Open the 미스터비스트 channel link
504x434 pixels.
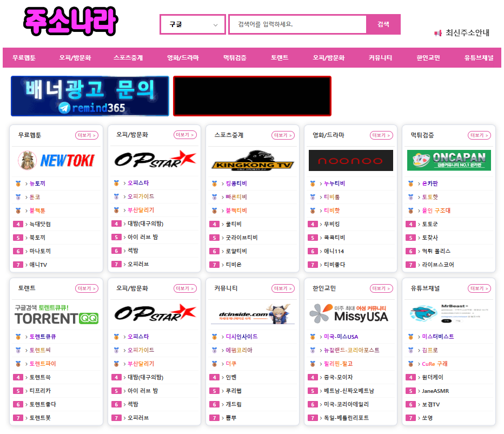438,337
